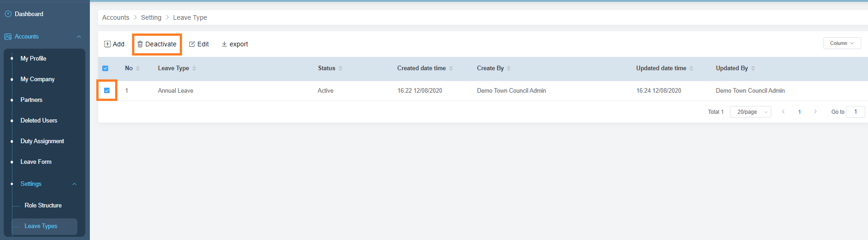The image size is (868, 240).
Task: Sort by Create By column arrows
Action: click(x=509, y=68)
